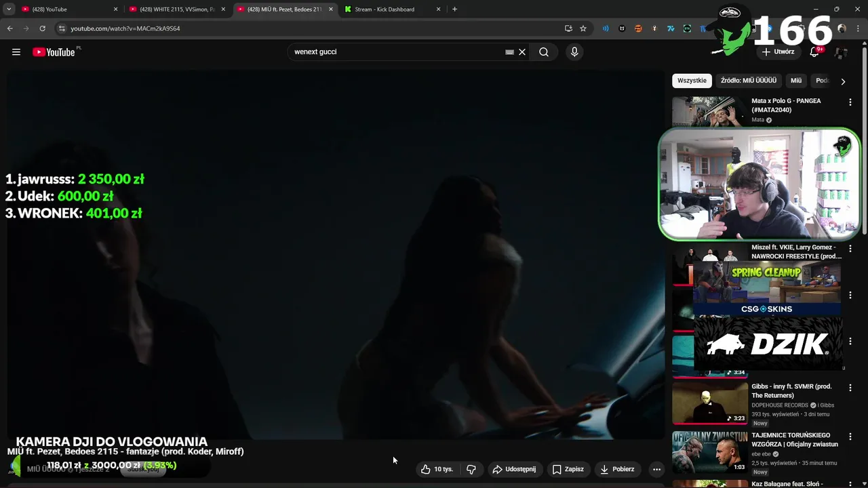Open the Tajemnice Toruńskiego Wzgórza thumbnail
Image resolution: width=868 pixels, height=488 pixels.
click(709, 451)
